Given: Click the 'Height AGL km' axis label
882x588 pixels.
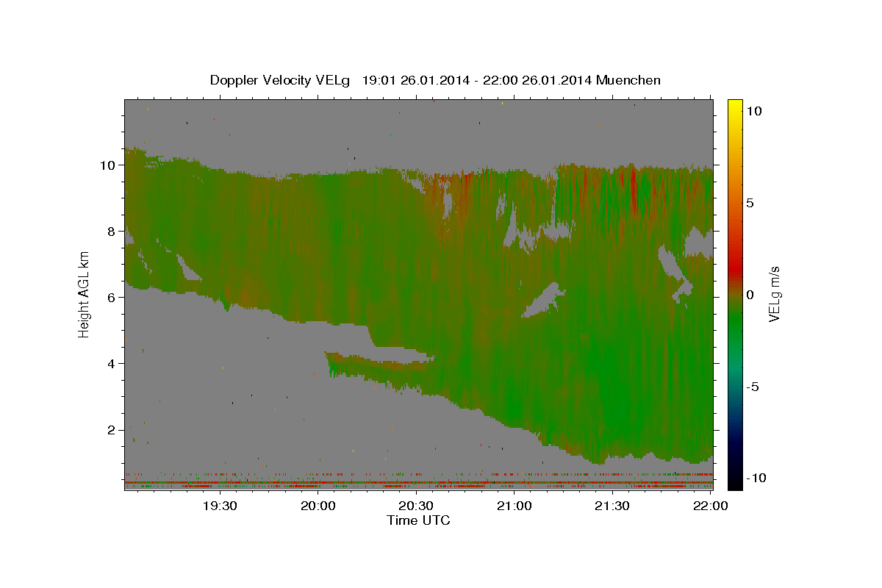Looking at the screenshot, I should coord(85,294).
